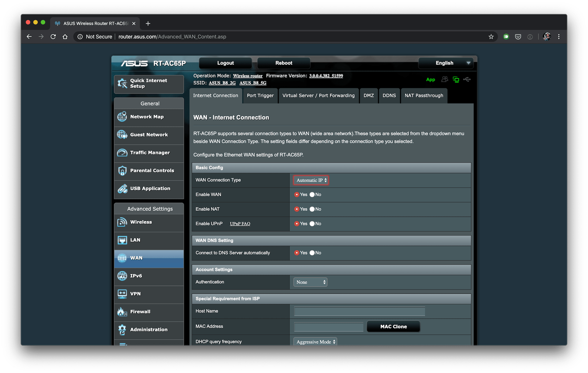The height and width of the screenshot is (373, 588).
Task: Switch to NAT Passthrough tab
Action: (x=424, y=95)
